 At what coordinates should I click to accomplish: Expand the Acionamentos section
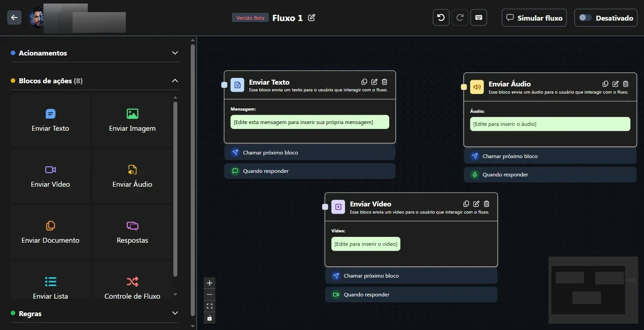[x=175, y=53]
